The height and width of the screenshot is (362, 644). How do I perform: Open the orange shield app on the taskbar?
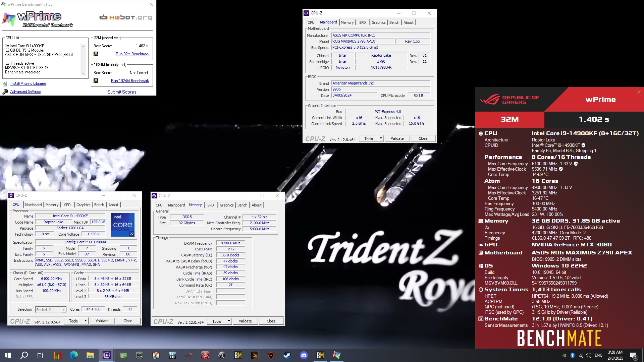coord(271,355)
